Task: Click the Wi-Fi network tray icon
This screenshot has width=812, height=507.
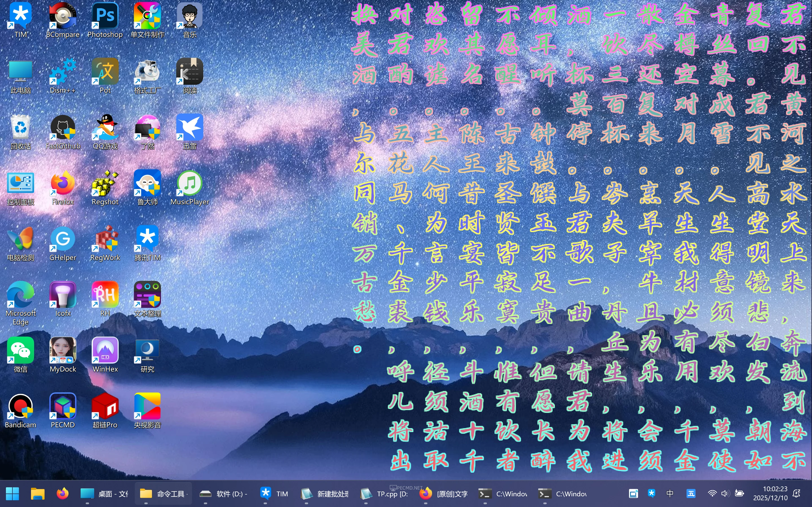Action: [x=712, y=493]
